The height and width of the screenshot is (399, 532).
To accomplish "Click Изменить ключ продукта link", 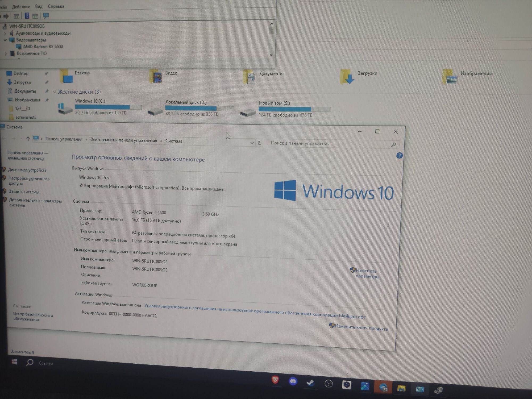I will tap(361, 328).
